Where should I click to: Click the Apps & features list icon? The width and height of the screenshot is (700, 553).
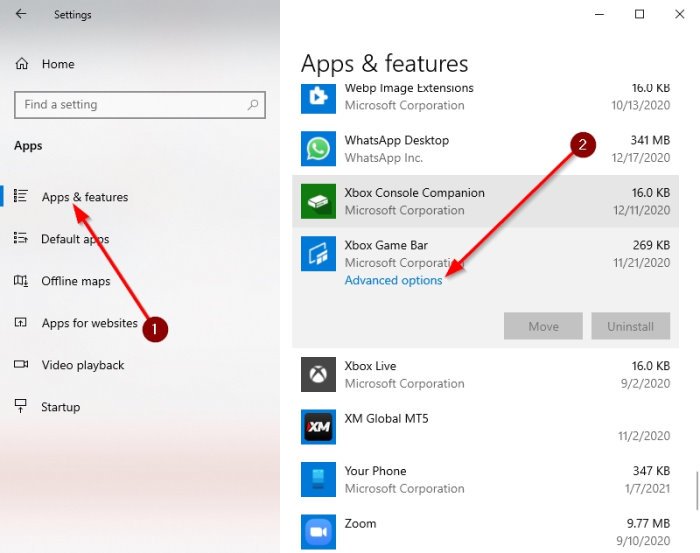(21, 196)
